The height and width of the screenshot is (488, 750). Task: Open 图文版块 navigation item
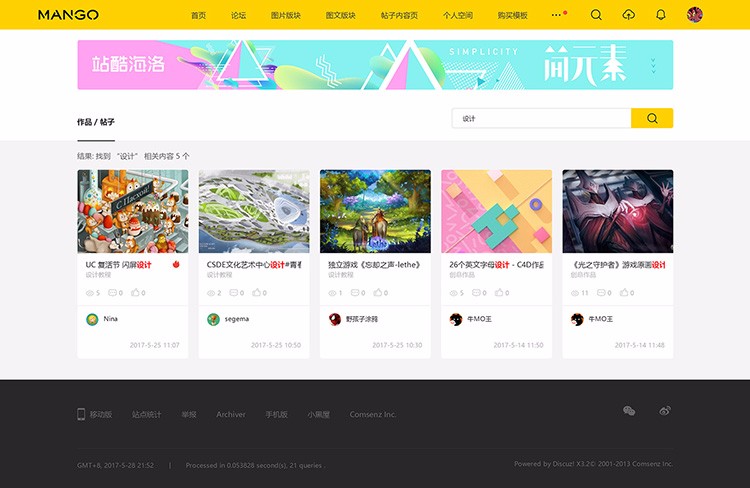pyautogui.click(x=341, y=15)
